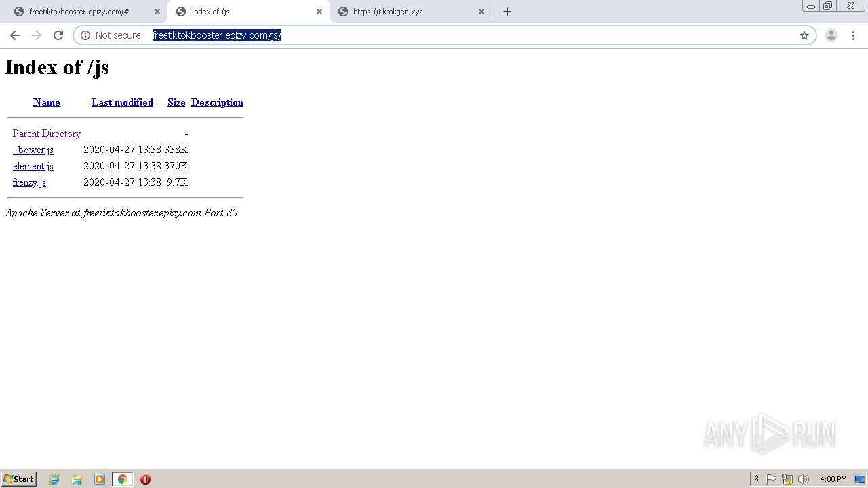The height and width of the screenshot is (488, 868).
Task: Open the 4:08 PM clock
Action: (x=833, y=479)
